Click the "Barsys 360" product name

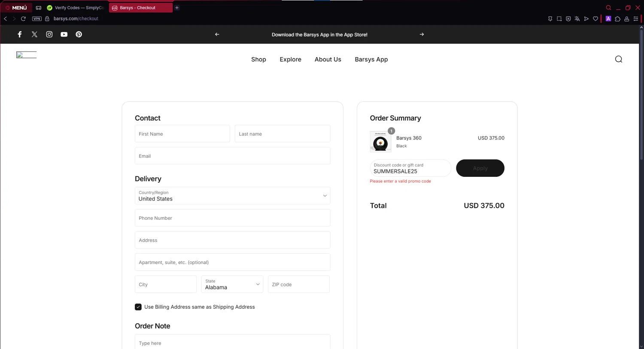point(409,138)
